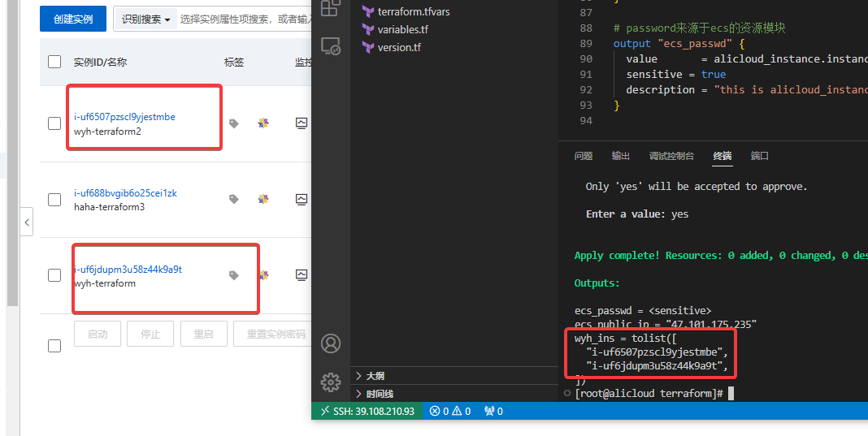The image size is (868, 436).
Task: Click SSH: 39.108.210.93 remote status item
Action: tap(367, 411)
